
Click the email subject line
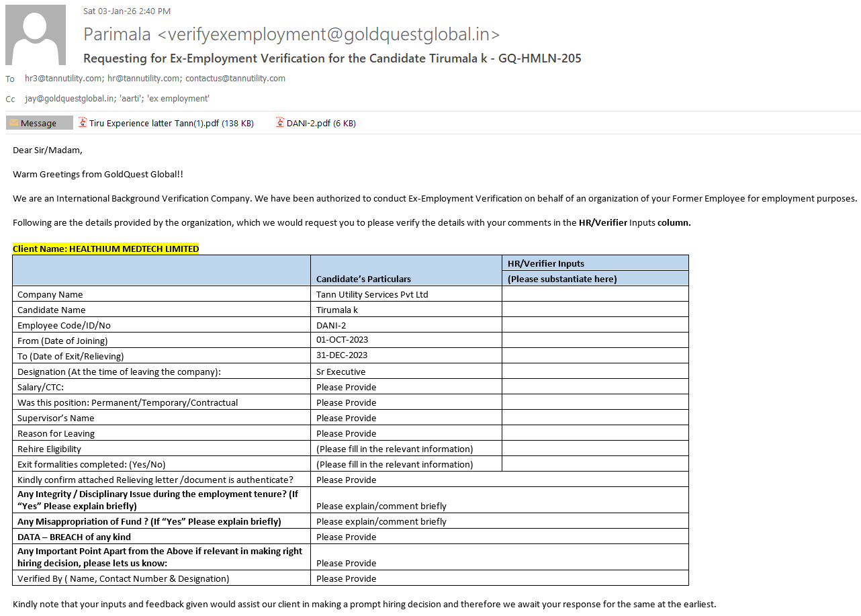pyautogui.click(x=332, y=58)
